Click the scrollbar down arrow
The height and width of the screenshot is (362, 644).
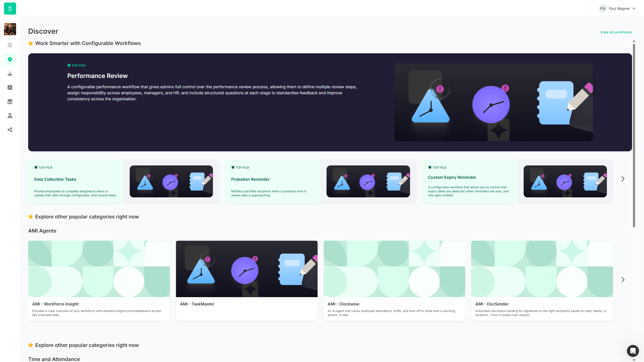[x=634, y=360]
